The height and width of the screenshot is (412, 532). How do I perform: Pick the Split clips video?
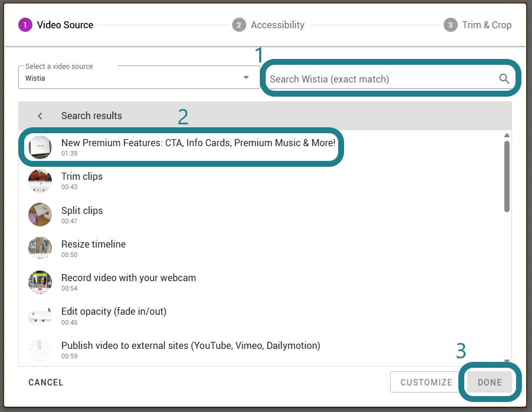(x=261, y=215)
